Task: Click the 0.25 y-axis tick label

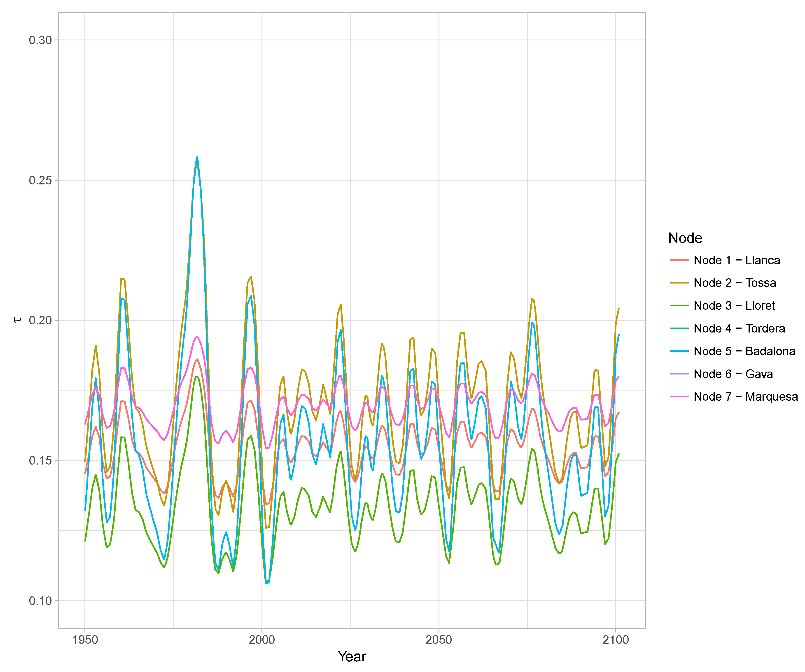Action: point(40,180)
